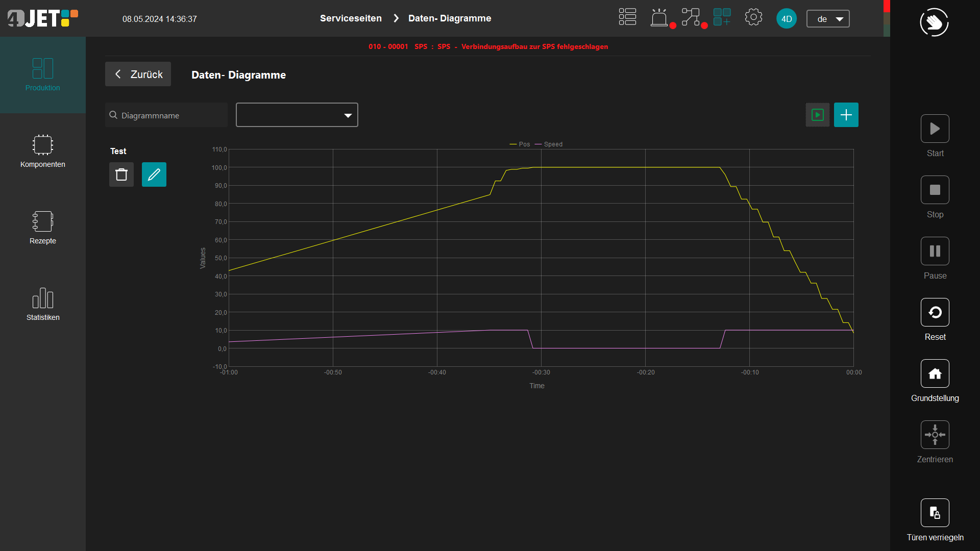The width and height of the screenshot is (980, 551).
Task: Click the manual mode hand icon
Action: (x=934, y=22)
